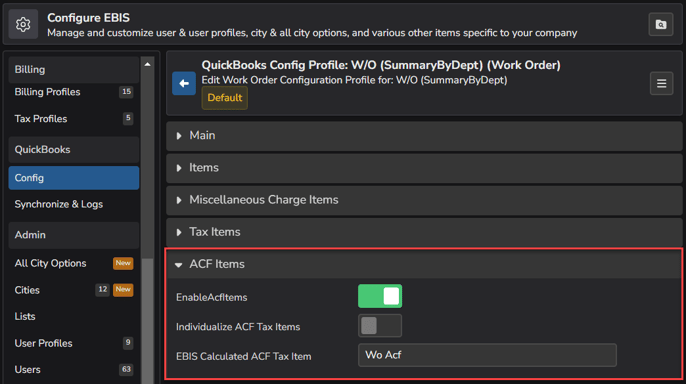Image resolution: width=686 pixels, height=384 pixels.
Task: Collapse the ACF Items section
Action: pyautogui.click(x=424, y=264)
